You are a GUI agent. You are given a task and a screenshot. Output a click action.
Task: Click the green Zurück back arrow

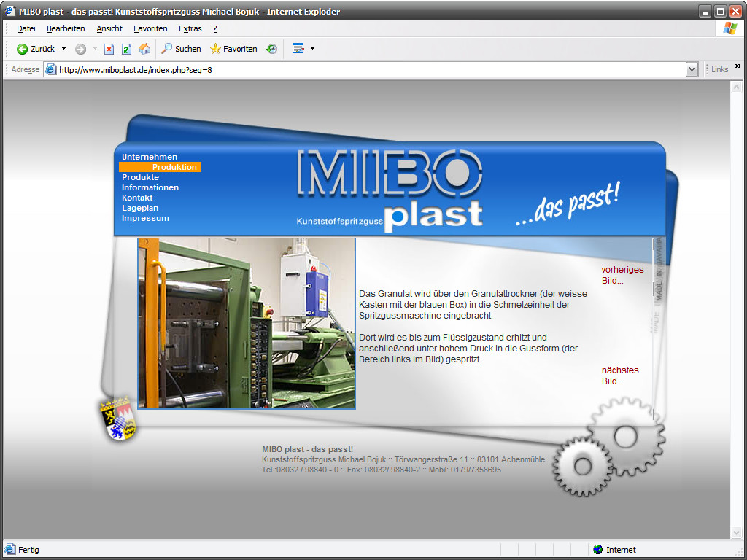click(x=22, y=49)
